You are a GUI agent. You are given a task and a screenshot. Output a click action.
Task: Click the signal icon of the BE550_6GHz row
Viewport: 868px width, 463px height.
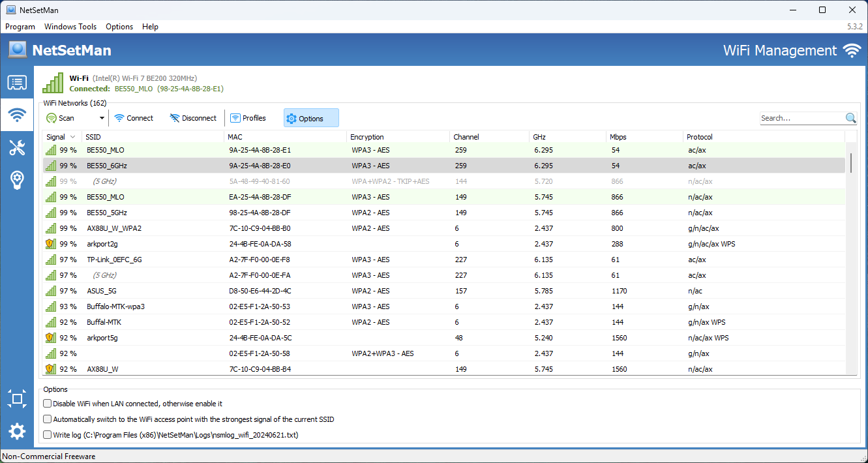(50, 166)
